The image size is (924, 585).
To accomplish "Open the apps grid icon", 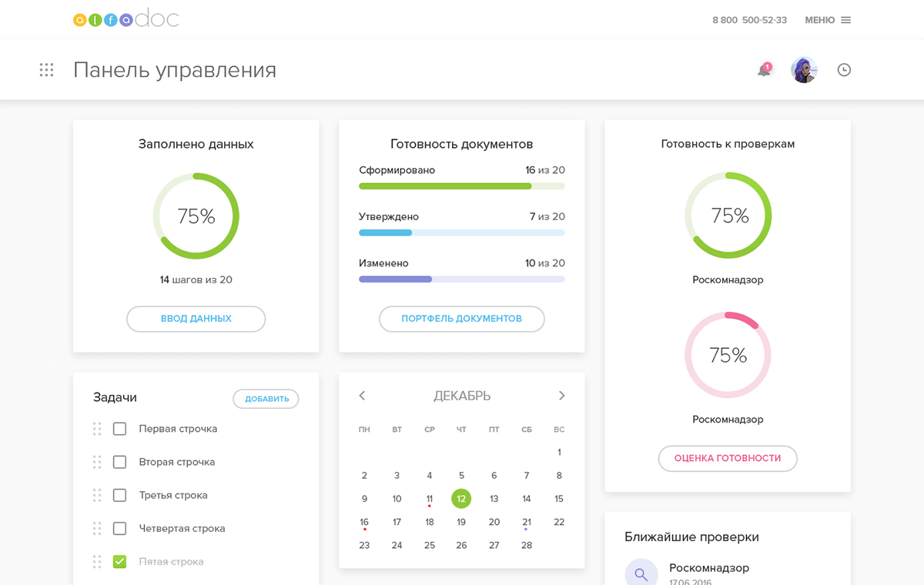I will 46,70.
